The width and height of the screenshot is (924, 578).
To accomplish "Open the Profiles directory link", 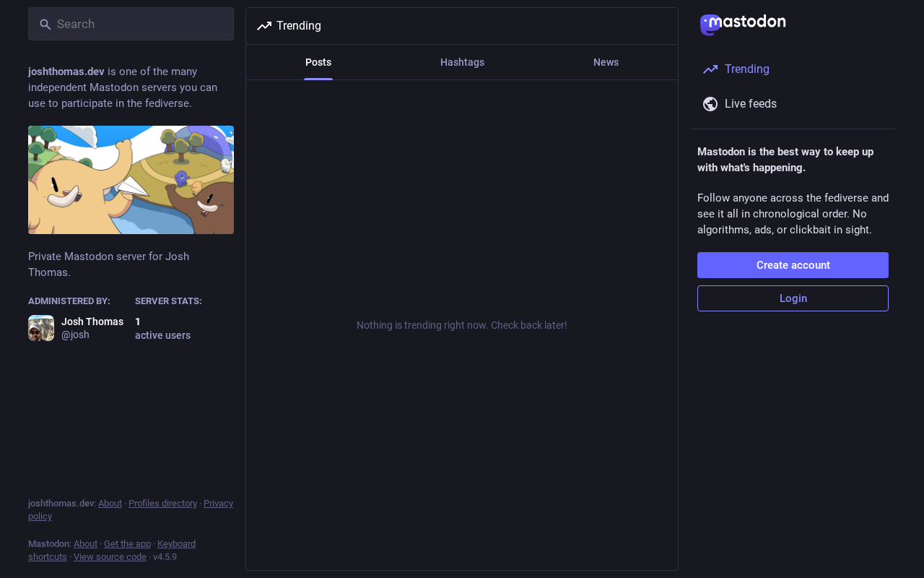I will [162, 504].
